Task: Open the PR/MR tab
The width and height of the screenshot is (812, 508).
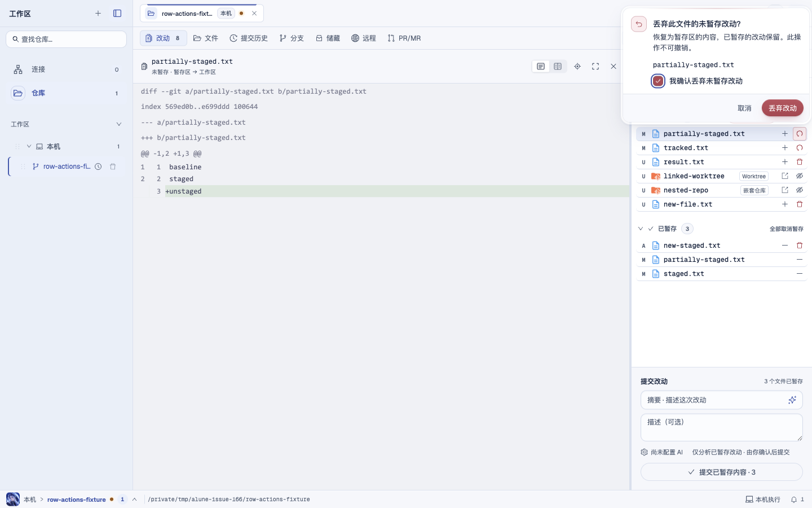Action: pyautogui.click(x=404, y=38)
